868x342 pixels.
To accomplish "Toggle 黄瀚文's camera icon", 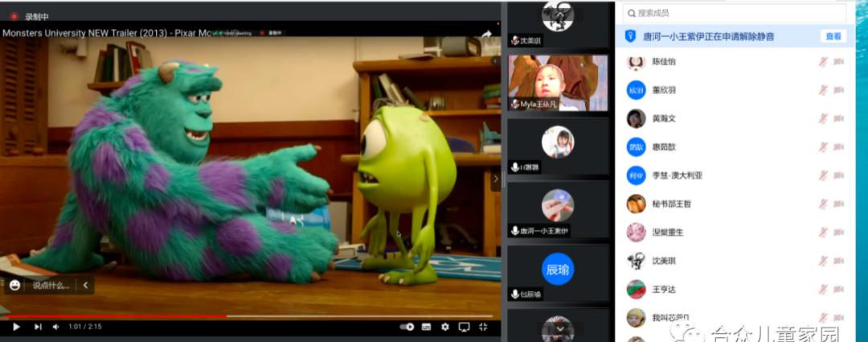I will pos(838,118).
